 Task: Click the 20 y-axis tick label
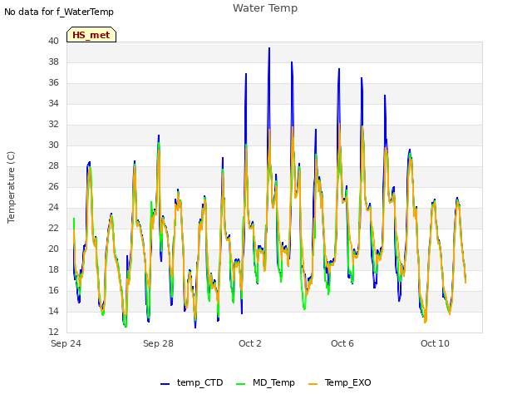pos(53,249)
